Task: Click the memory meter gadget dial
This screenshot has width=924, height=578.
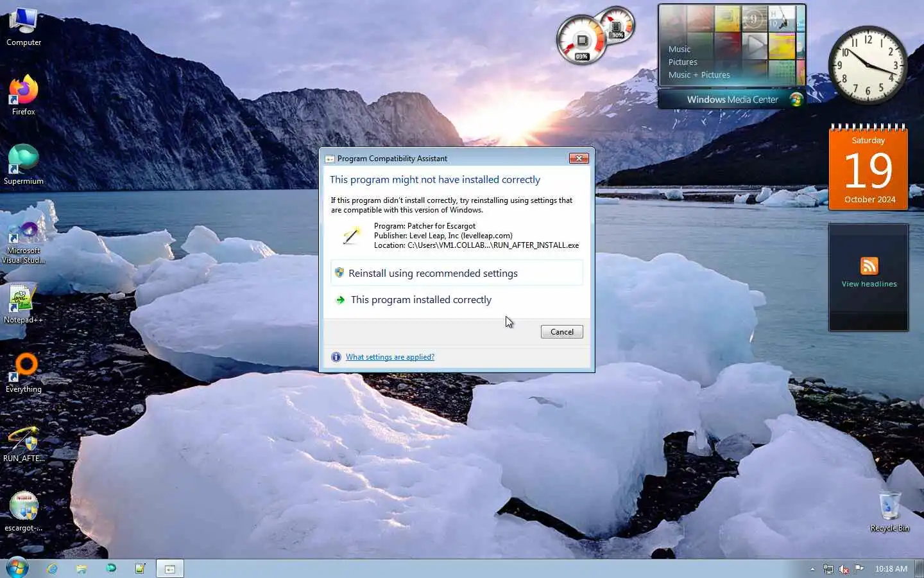Action: (x=617, y=25)
